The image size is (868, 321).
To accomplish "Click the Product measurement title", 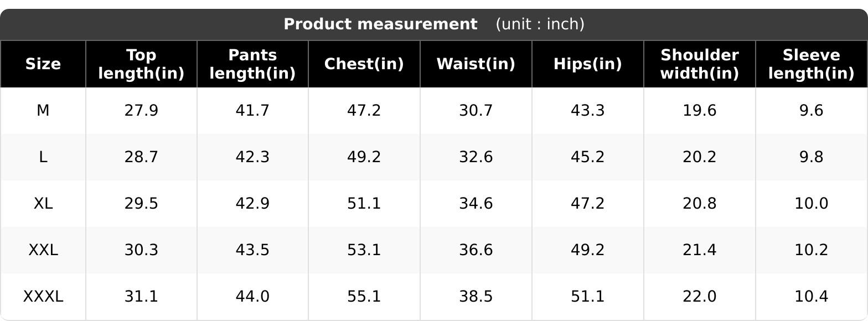I will (x=380, y=24).
